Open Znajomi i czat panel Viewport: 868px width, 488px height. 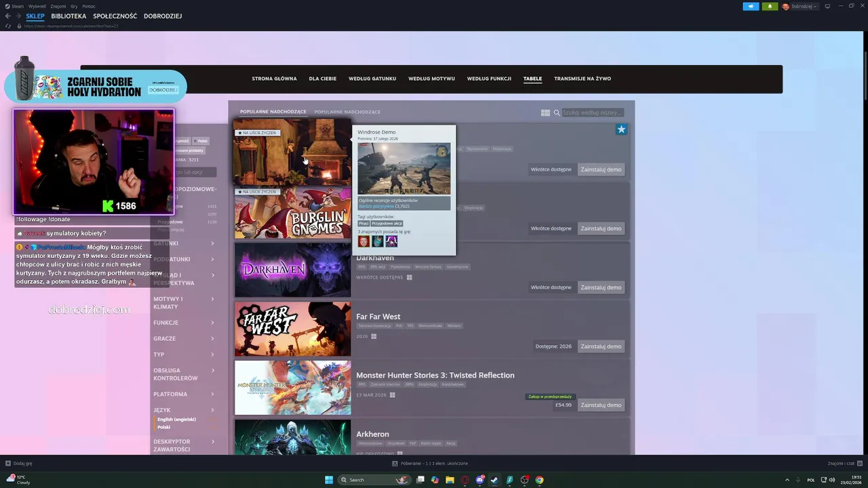coord(845,464)
